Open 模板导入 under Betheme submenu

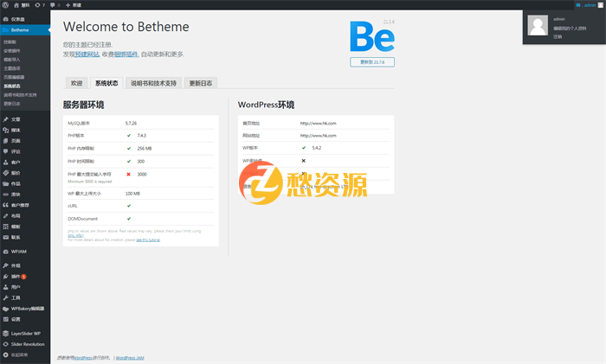(x=12, y=60)
